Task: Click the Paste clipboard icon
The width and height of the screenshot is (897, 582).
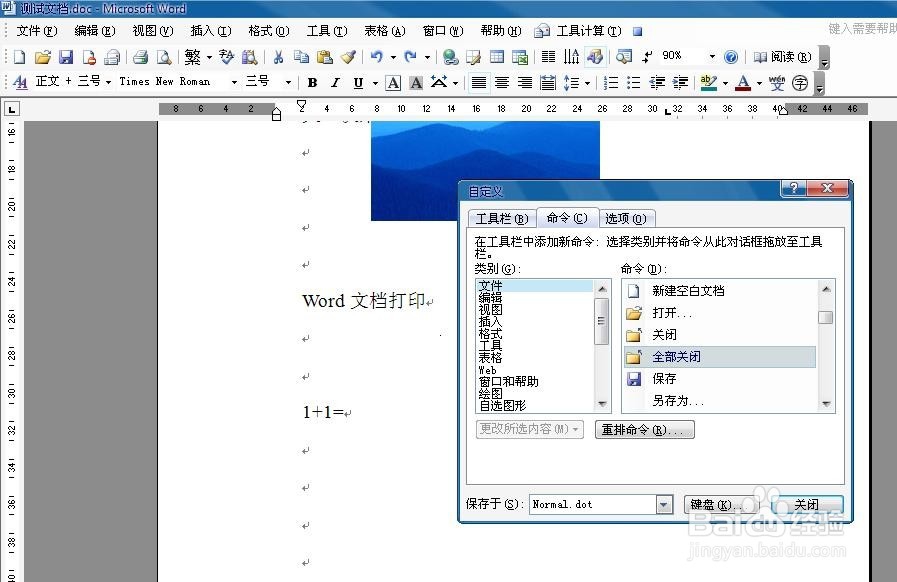Action: (x=324, y=57)
